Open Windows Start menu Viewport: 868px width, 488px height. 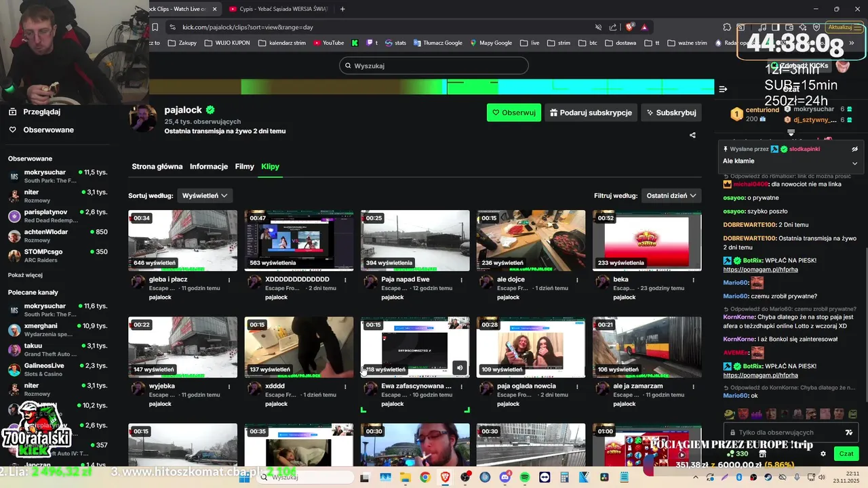(244, 477)
